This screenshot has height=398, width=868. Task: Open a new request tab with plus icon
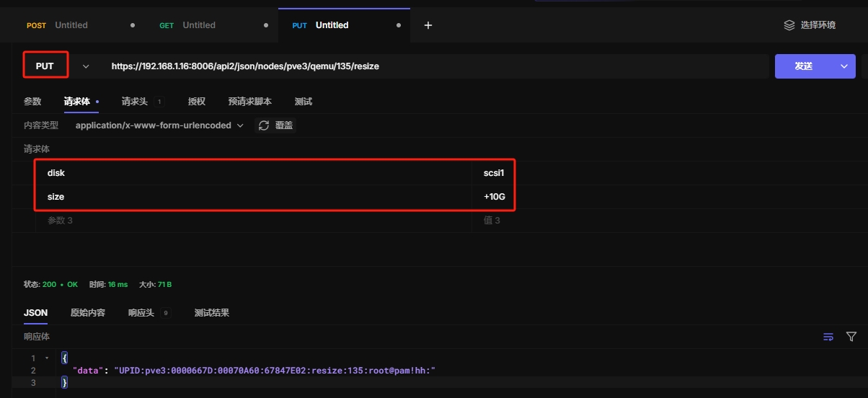tap(428, 25)
